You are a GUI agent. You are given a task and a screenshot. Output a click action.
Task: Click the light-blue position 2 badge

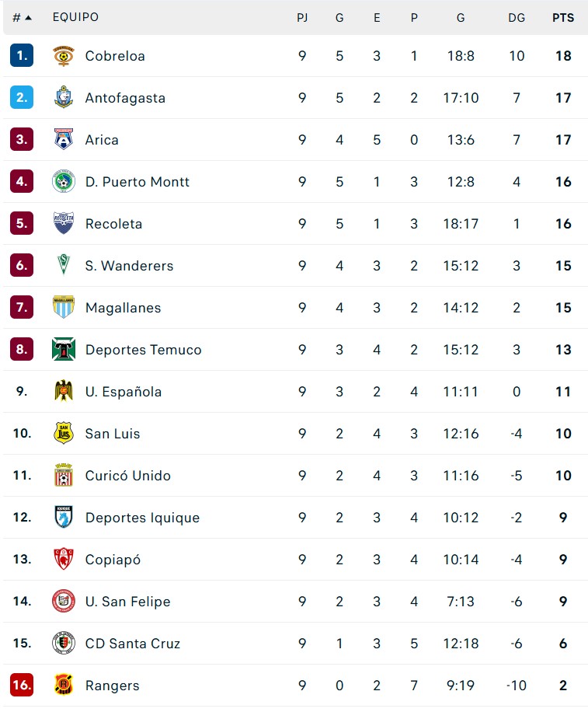tap(22, 98)
